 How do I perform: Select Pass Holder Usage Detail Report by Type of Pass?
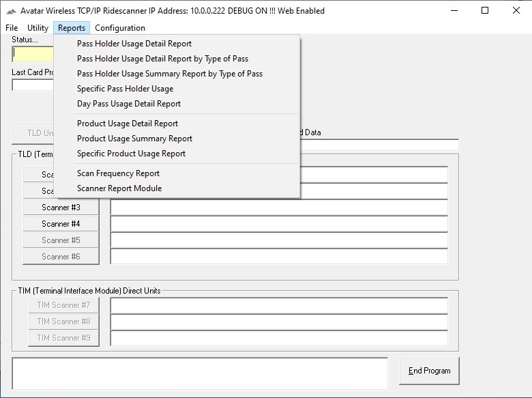click(x=162, y=59)
